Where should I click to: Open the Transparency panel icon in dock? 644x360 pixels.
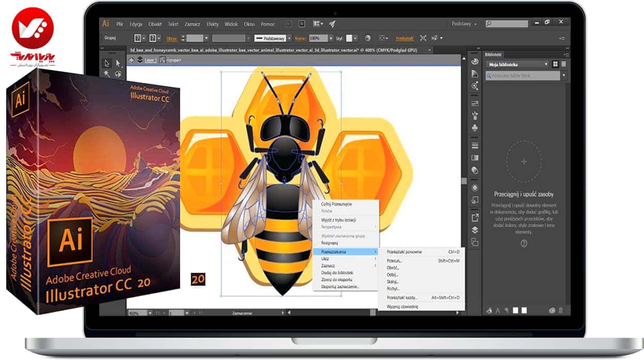[x=475, y=170]
